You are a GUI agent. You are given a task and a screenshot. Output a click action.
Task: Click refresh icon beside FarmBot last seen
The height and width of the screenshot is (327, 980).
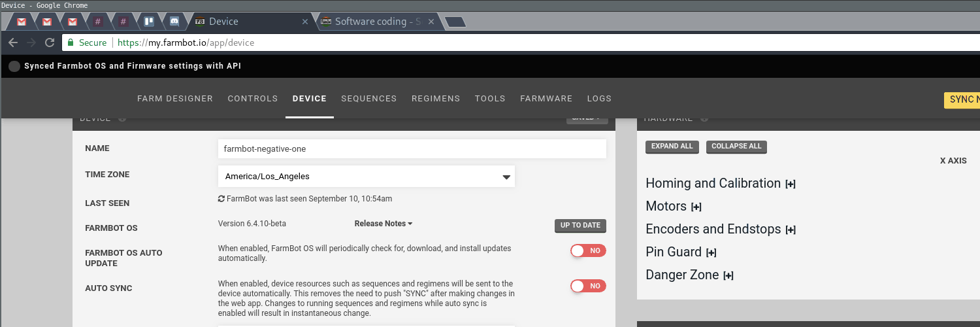(x=221, y=199)
